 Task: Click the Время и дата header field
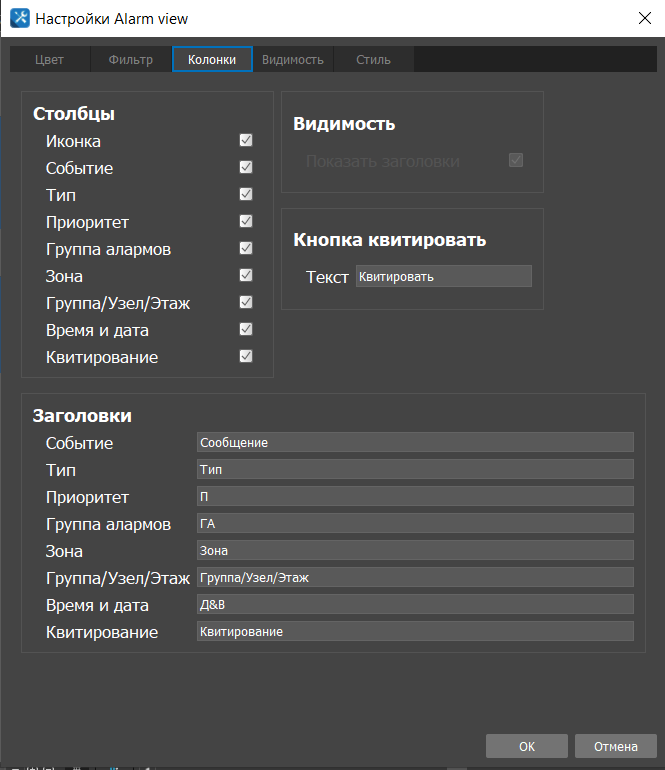pyautogui.click(x=415, y=604)
